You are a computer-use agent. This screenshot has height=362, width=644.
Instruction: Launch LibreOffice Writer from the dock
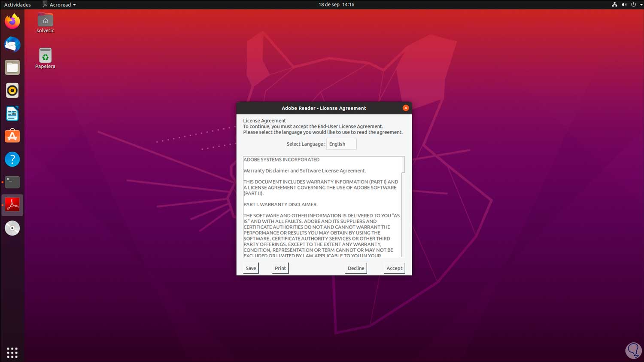[x=12, y=113]
